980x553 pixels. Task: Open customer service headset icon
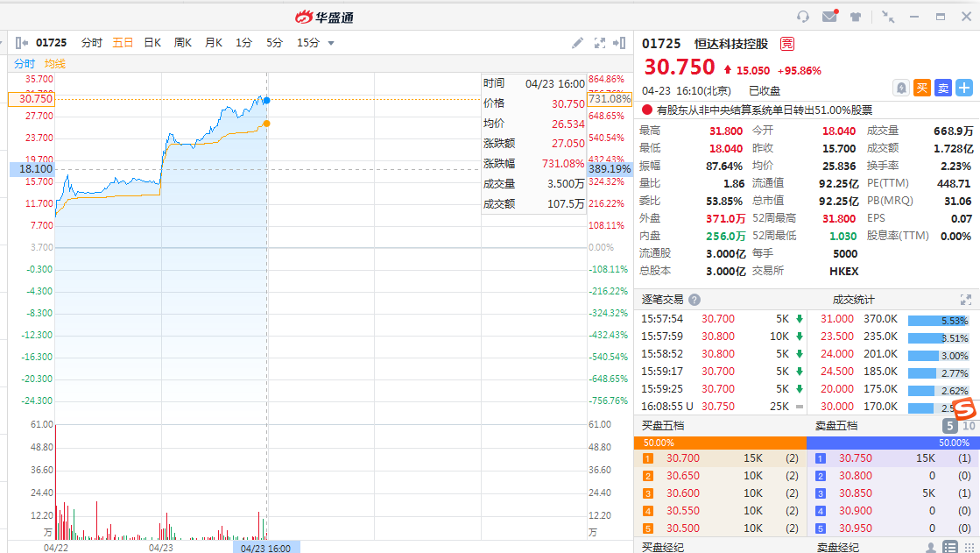tap(803, 17)
